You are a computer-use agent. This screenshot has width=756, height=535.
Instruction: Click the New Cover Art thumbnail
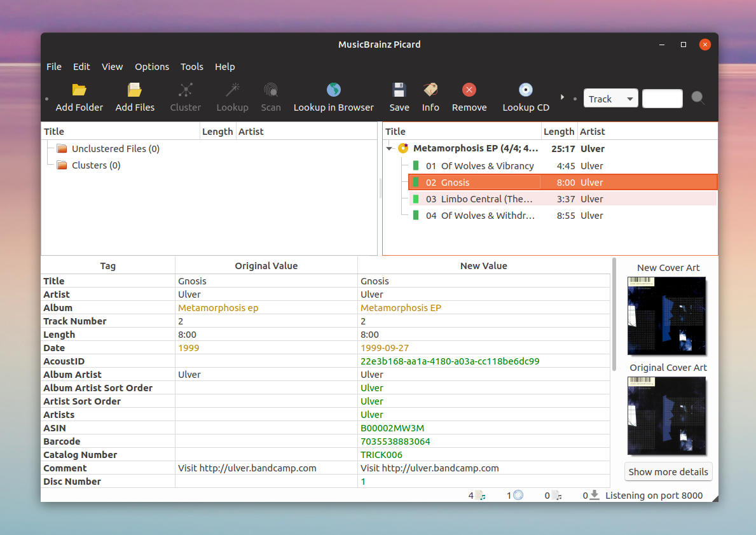(x=667, y=316)
